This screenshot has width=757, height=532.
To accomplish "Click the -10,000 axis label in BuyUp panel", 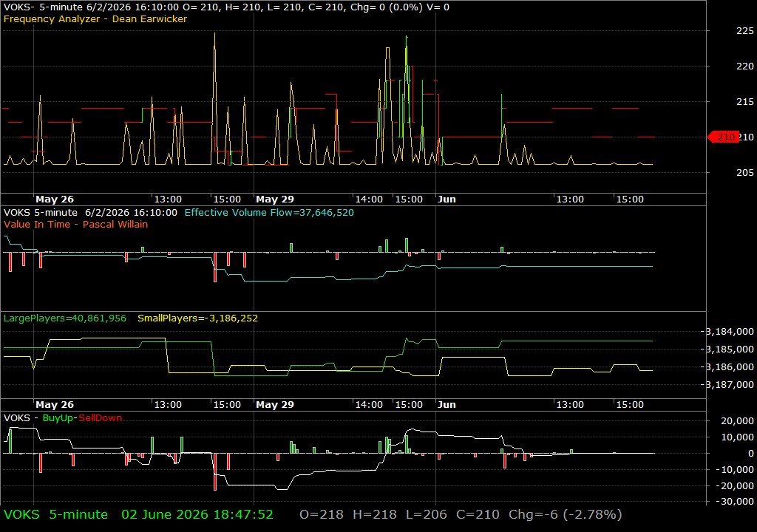I will click(x=736, y=469).
